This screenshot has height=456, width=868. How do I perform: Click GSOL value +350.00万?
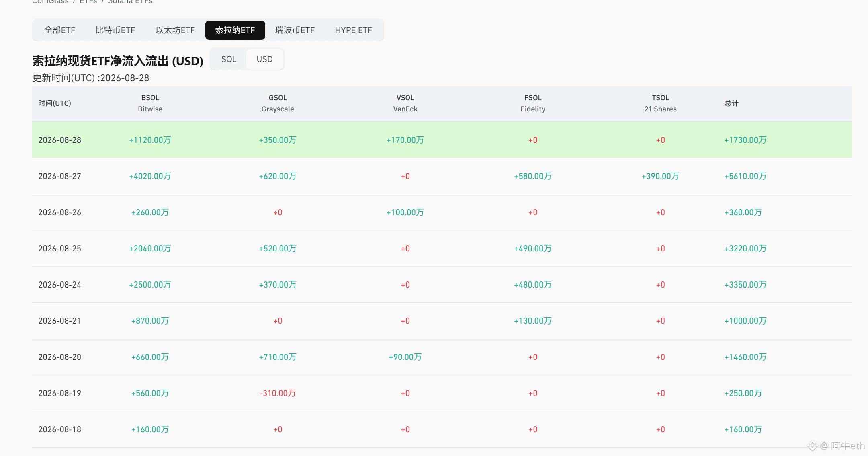(x=278, y=140)
